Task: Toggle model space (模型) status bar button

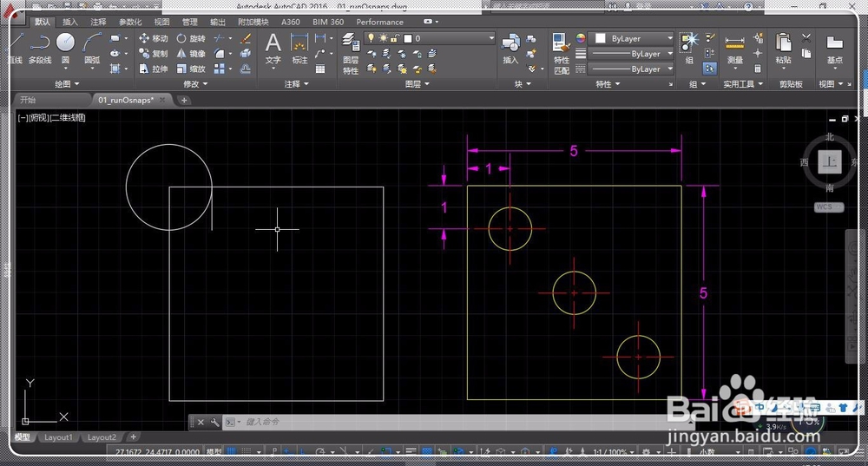Action: pyautogui.click(x=214, y=452)
